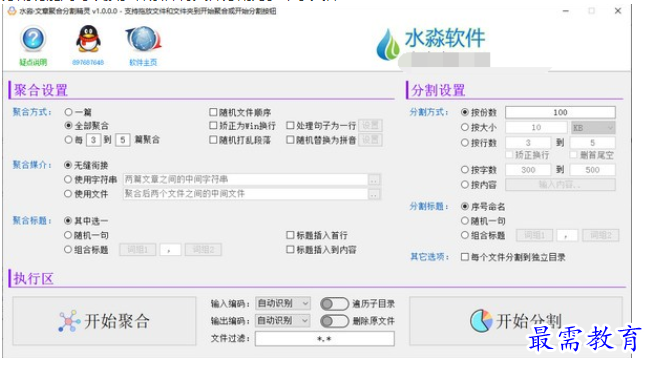
Task: Enable 每个文件分割到独立目录 checkbox
Action: click(465, 257)
